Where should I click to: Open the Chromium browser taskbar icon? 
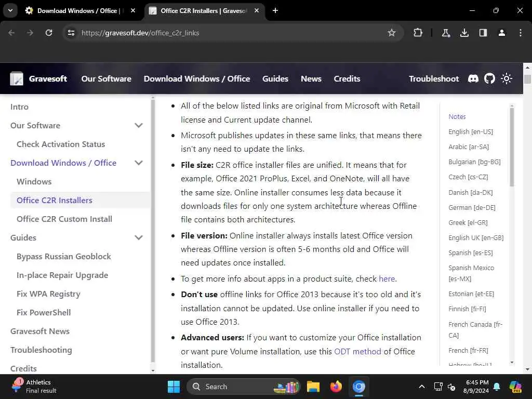(x=358, y=387)
